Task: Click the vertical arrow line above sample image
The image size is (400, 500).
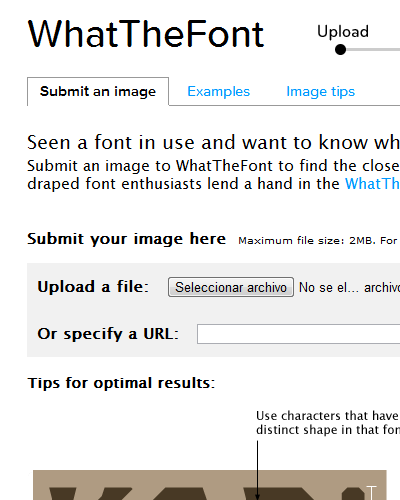Action: click(x=257, y=469)
